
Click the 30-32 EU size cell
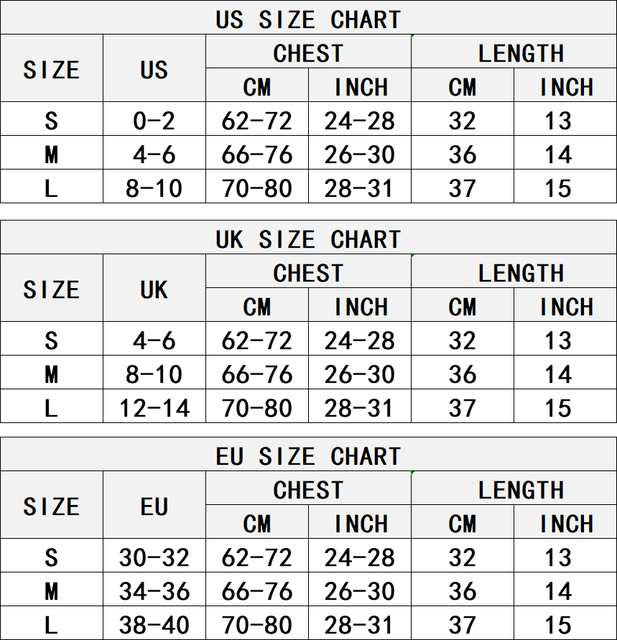pos(154,558)
